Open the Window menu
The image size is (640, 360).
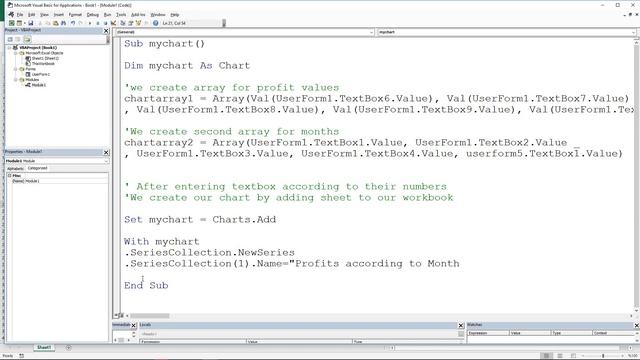(x=158, y=15)
